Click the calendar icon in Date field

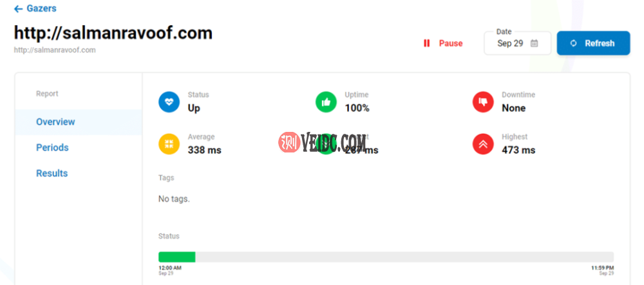click(534, 43)
